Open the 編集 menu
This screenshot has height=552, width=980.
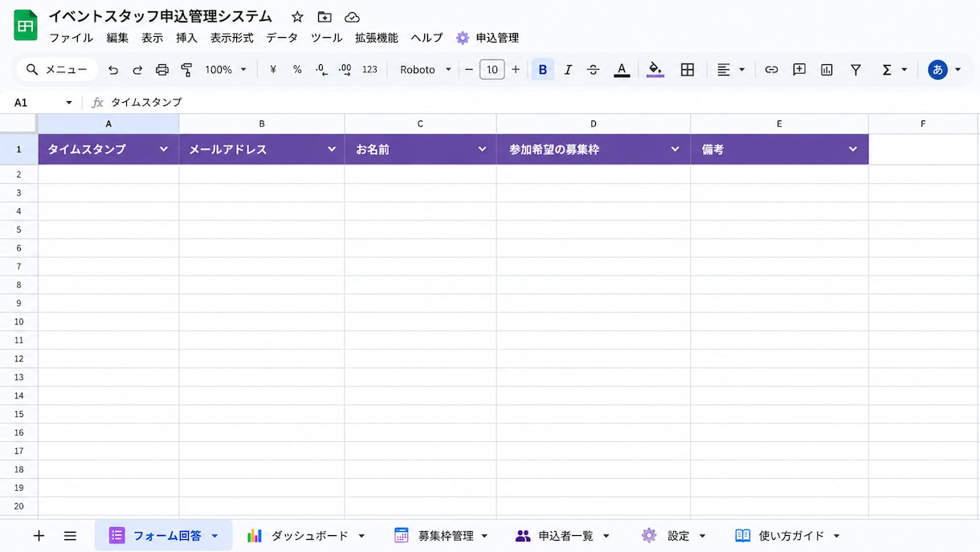tap(117, 38)
